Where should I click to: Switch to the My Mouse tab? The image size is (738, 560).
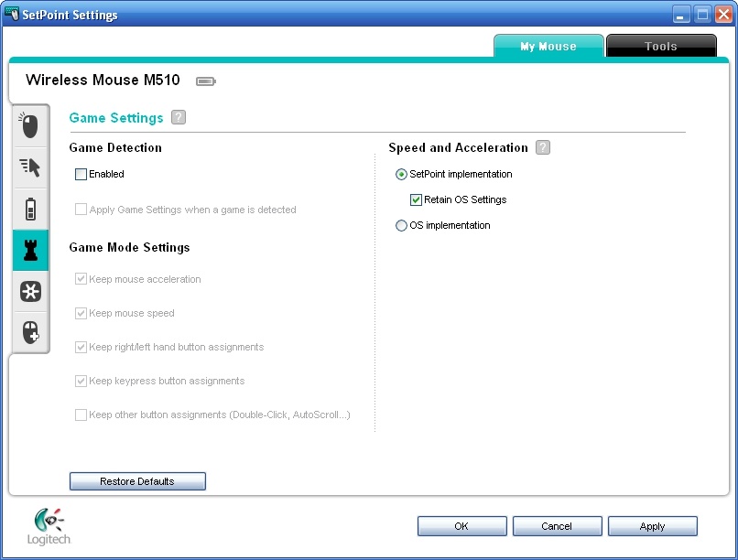coord(548,46)
